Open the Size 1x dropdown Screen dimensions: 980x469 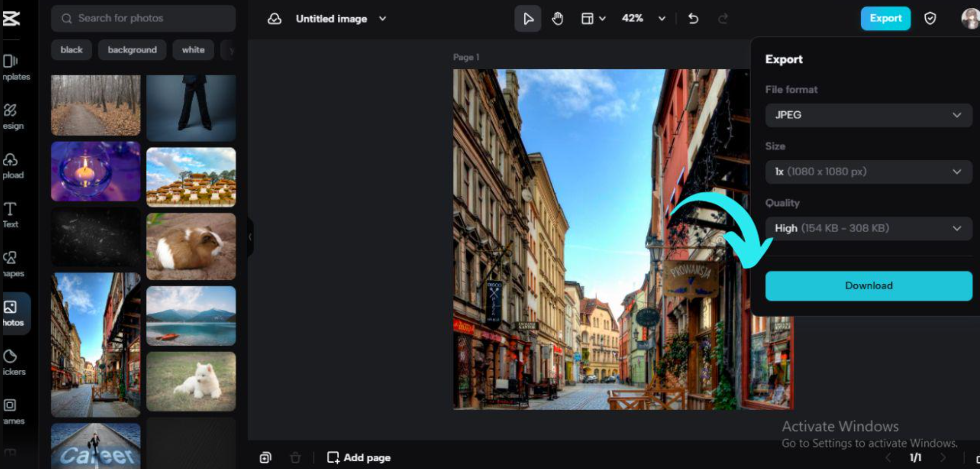tap(868, 172)
